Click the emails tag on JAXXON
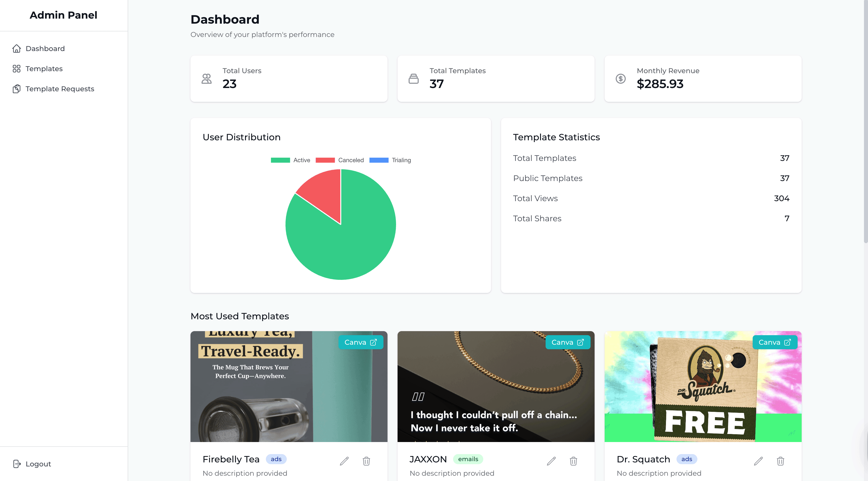Screen dimensions: 868x481 tap(468, 459)
